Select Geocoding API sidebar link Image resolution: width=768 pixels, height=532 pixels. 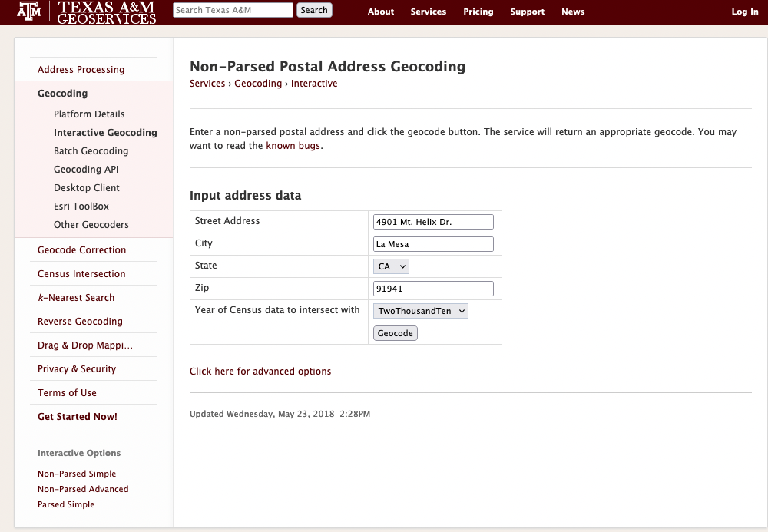pos(86,170)
